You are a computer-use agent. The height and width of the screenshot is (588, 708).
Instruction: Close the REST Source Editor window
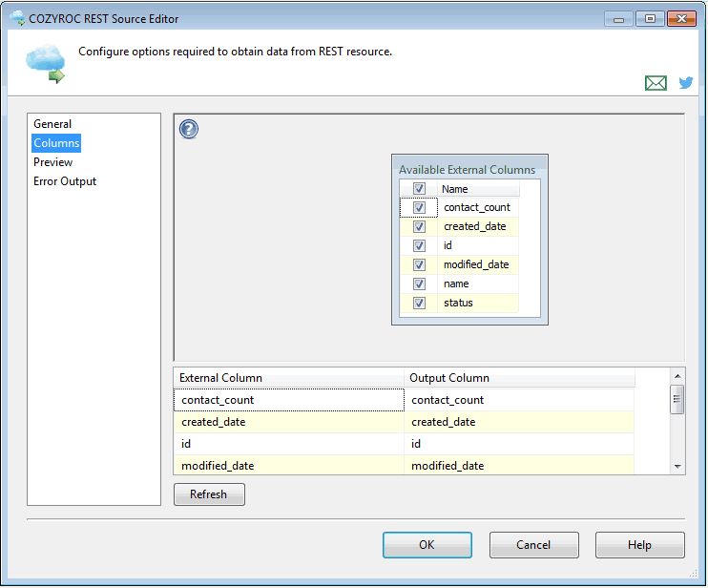point(681,19)
